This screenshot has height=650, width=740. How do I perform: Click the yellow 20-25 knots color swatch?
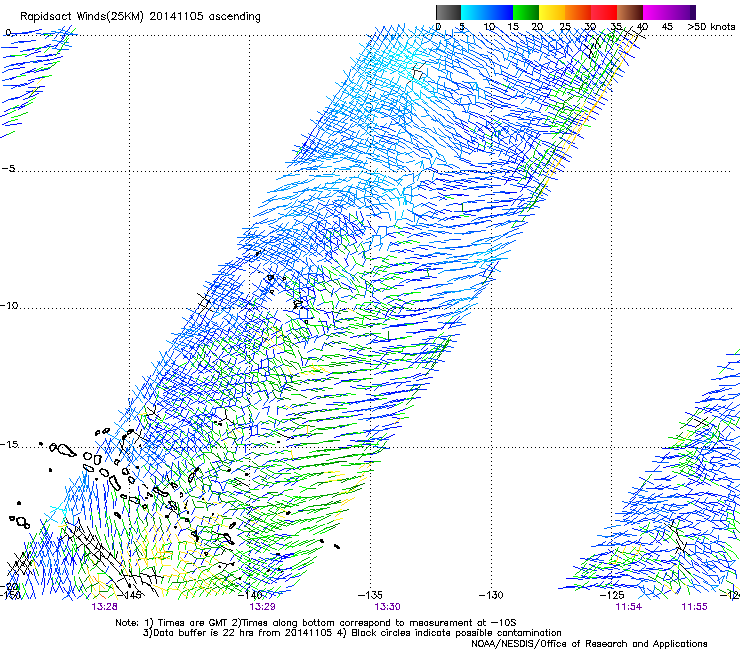pos(552,12)
